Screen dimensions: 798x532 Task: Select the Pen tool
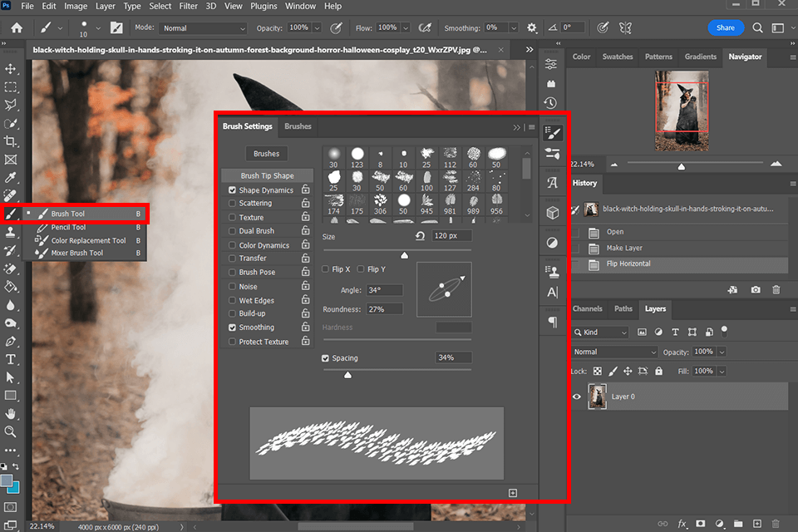(x=10, y=341)
